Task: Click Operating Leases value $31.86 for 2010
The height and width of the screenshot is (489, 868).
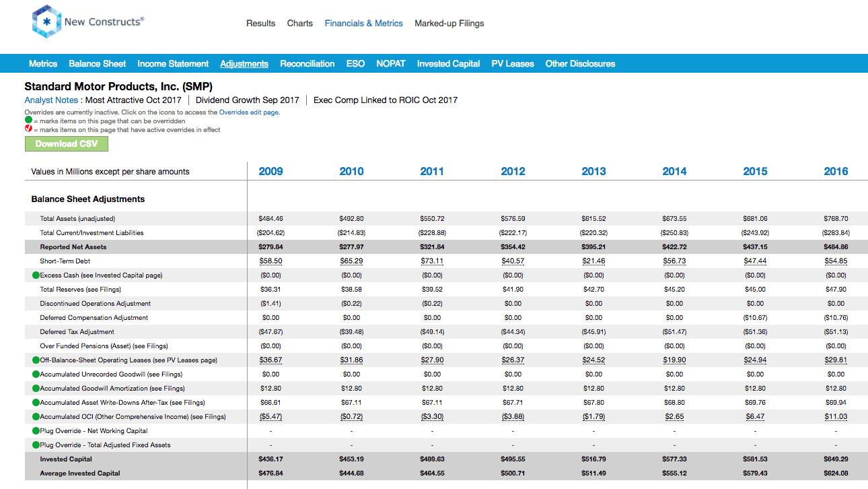Action: coord(351,360)
